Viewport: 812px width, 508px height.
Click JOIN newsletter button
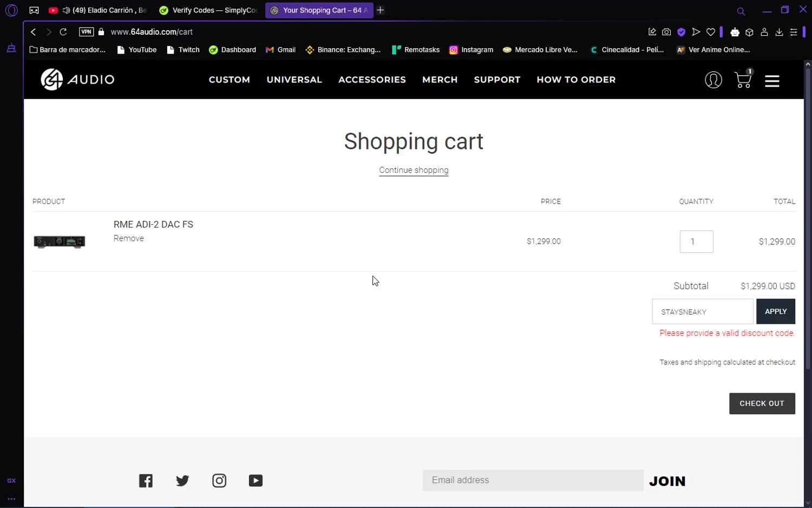click(667, 481)
